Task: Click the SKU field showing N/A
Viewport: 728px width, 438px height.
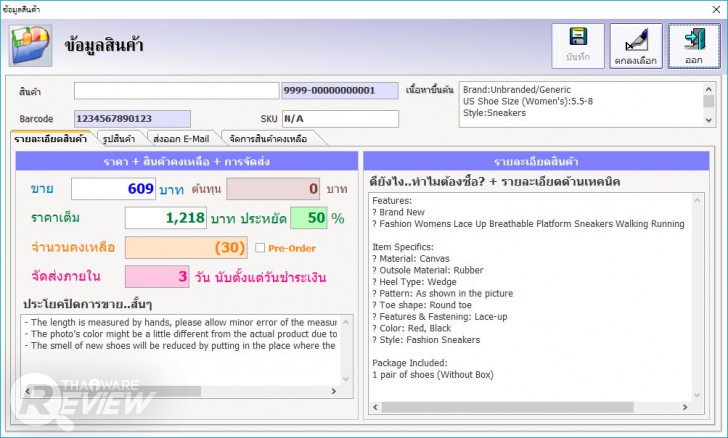Action: point(340,118)
